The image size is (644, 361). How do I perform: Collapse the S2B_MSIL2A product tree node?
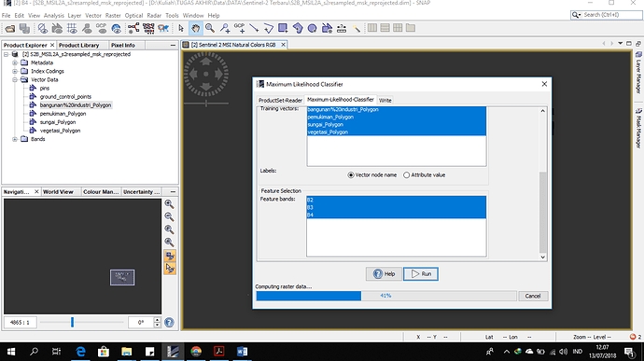coord(7,54)
